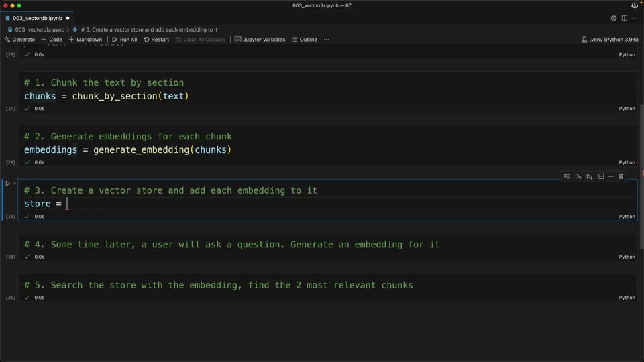
Task: Click execution count [29] label
Action: pos(10,217)
